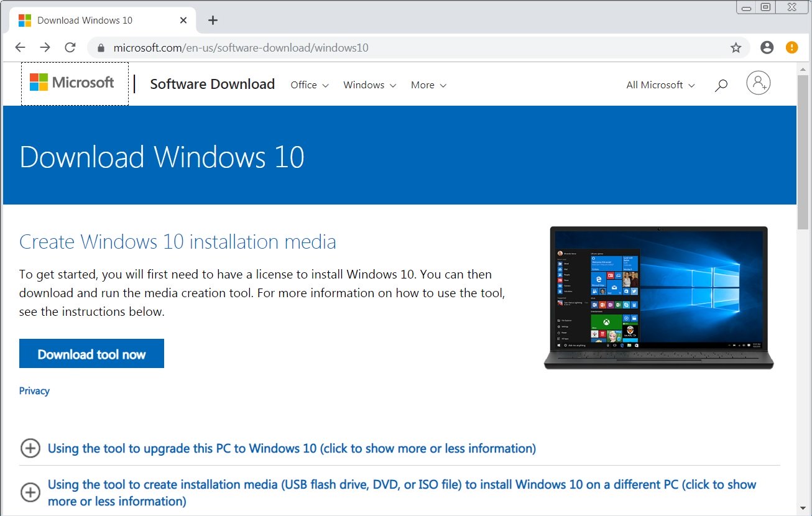The width and height of the screenshot is (812, 516).
Task: Bookmark this page with the star icon
Action: click(736, 48)
